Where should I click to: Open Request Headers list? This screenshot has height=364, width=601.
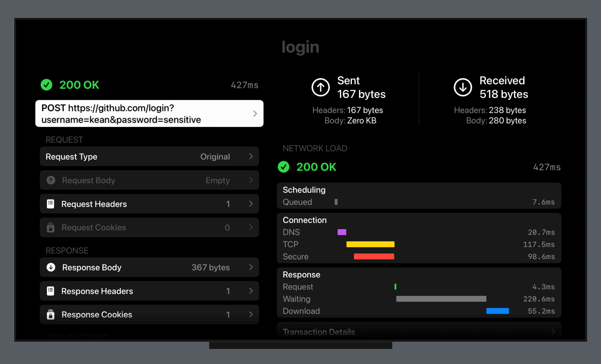(149, 204)
